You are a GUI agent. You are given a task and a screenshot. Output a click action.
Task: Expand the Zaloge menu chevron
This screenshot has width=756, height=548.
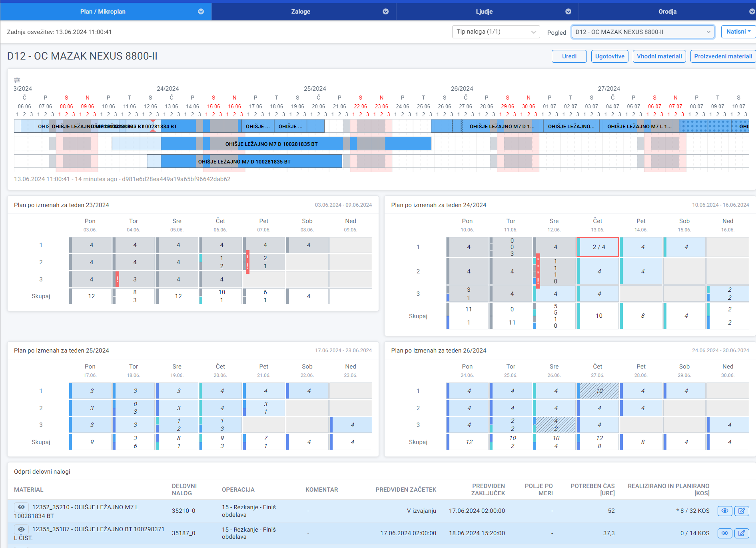tap(386, 12)
